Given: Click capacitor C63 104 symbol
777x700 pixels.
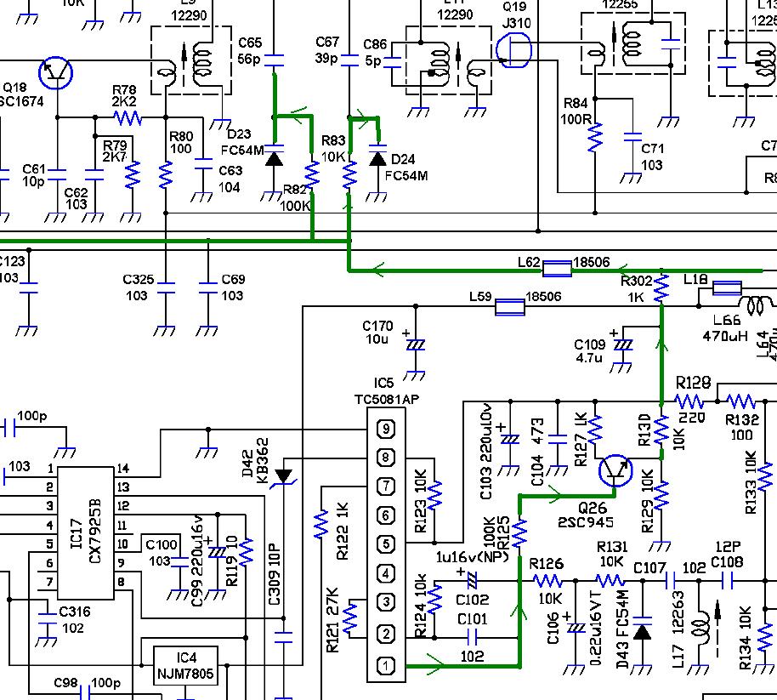Looking at the screenshot, I should (202, 164).
